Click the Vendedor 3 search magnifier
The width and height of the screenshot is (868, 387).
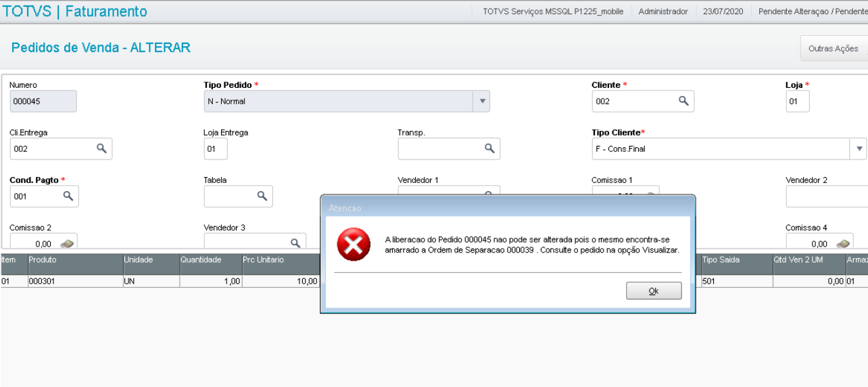point(295,242)
